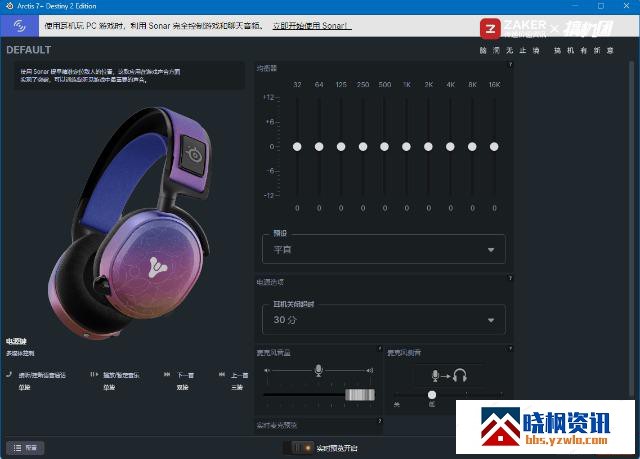
Task: Minimize the Arctis 7 window
Action: 576,6
